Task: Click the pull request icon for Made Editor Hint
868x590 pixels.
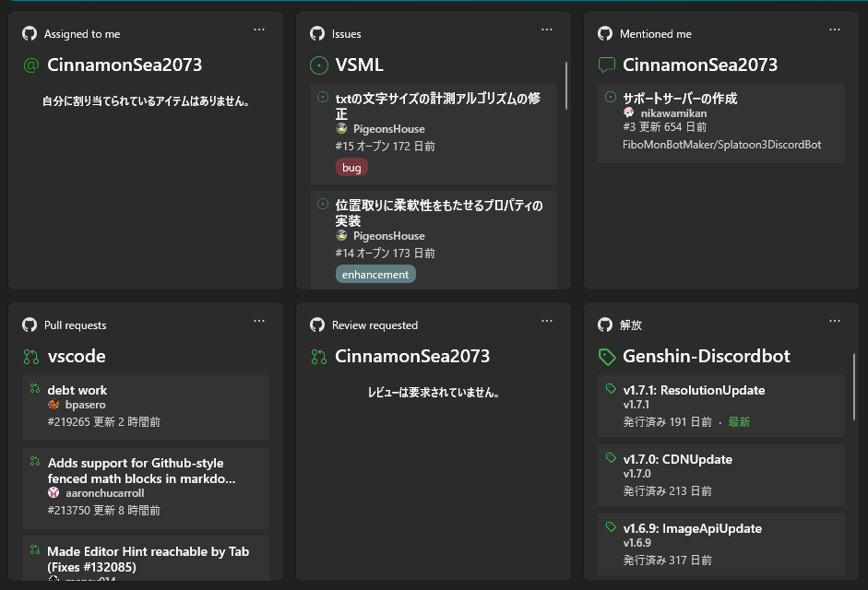Action: [35, 549]
